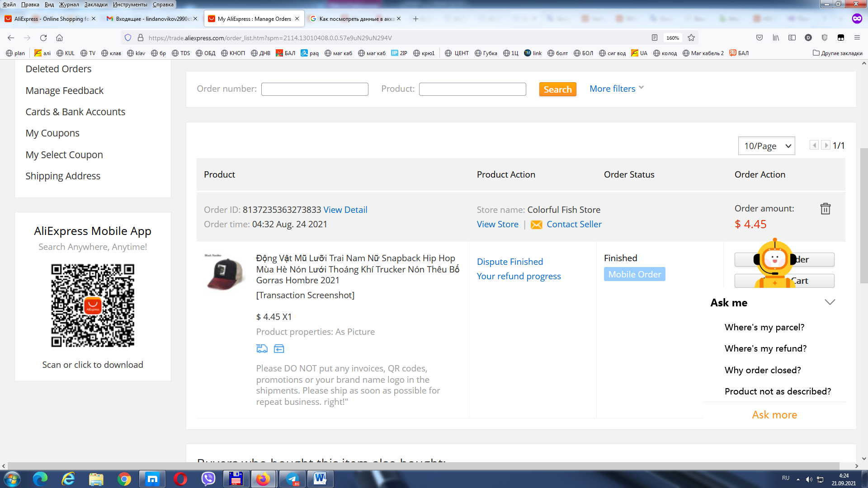Screen dimensions: 868x488
Task: Toggle the Firefox sidebar
Action: point(792,38)
